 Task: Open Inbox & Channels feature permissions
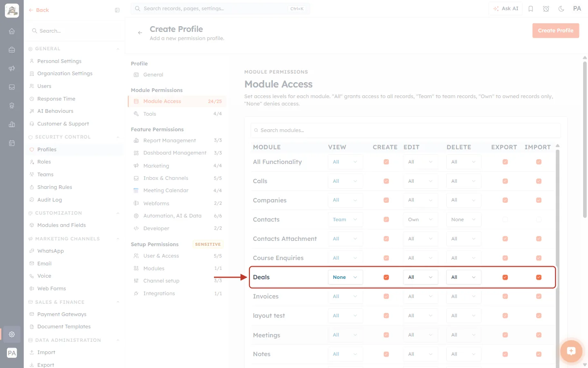pyautogui.click(x=177, y=178)
